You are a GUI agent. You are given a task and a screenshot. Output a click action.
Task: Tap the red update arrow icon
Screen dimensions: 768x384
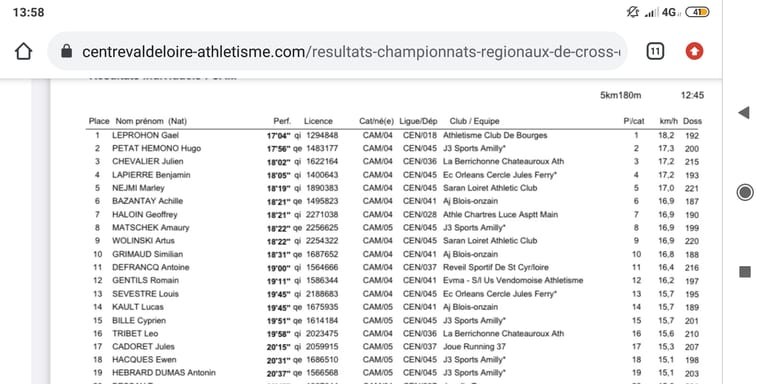(694, 51)
